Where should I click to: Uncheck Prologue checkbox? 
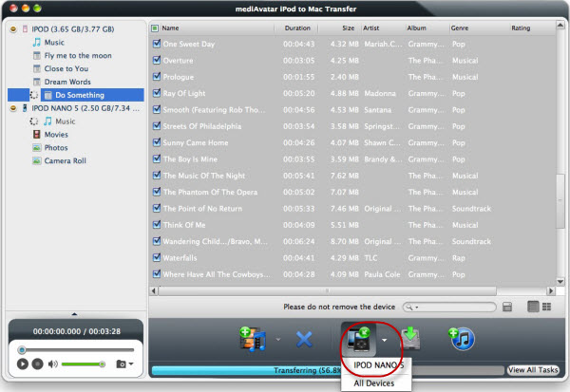pos(157,77)
